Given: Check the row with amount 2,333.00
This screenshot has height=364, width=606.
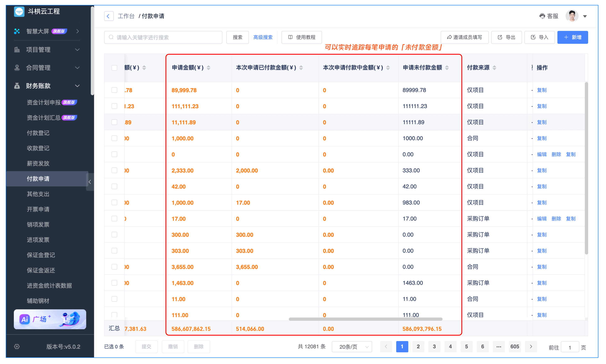Looking at the screenshot, I should [x=114, y=170].
